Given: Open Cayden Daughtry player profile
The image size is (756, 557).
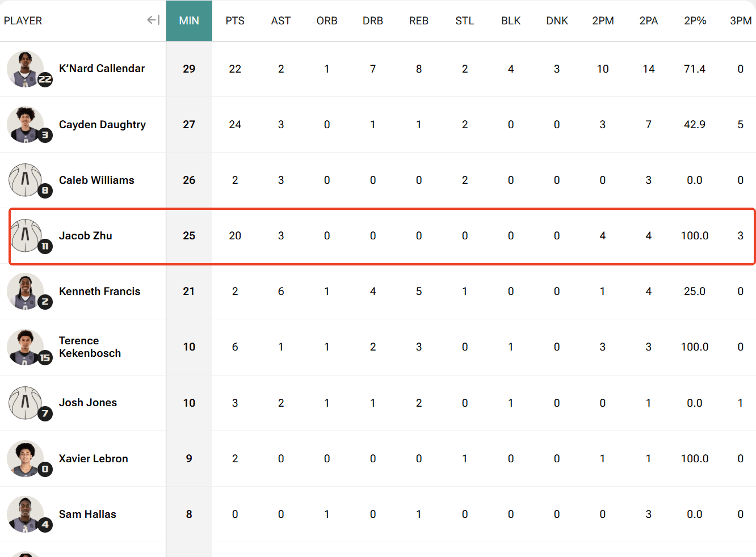Looking at the screenshot, I should click(x=102, y=124).
